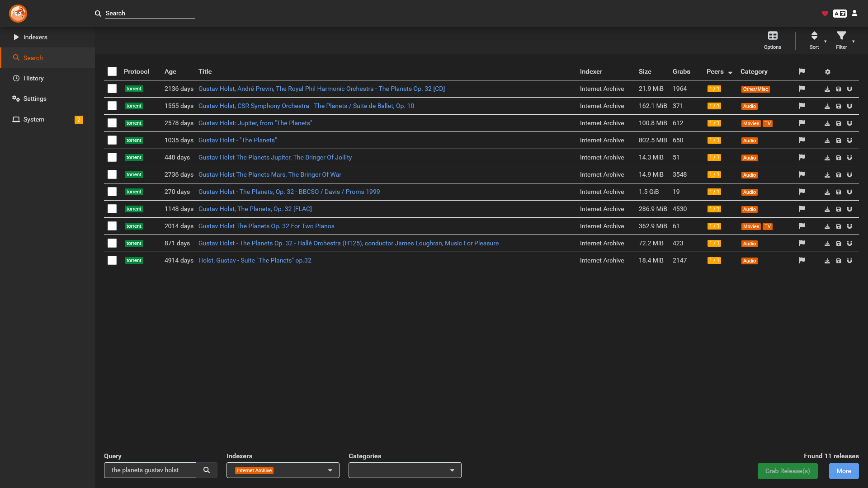
Task: Download the BBCSO Davis Proms 1999 release
Action: [x=827, y=192]
